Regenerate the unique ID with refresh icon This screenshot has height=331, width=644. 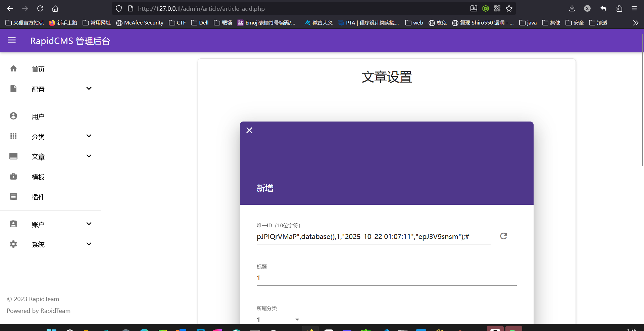[x=503, y=236]
